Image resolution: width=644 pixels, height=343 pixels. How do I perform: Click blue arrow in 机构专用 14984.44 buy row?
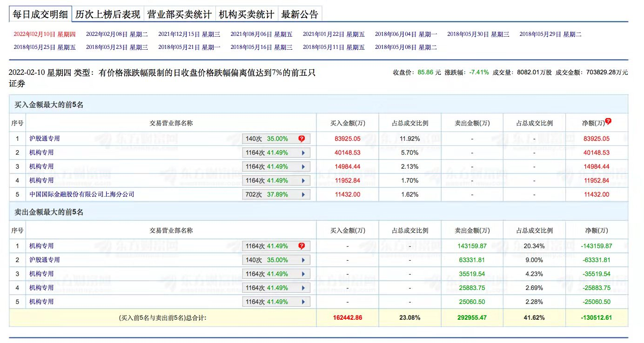click(303, 166)
